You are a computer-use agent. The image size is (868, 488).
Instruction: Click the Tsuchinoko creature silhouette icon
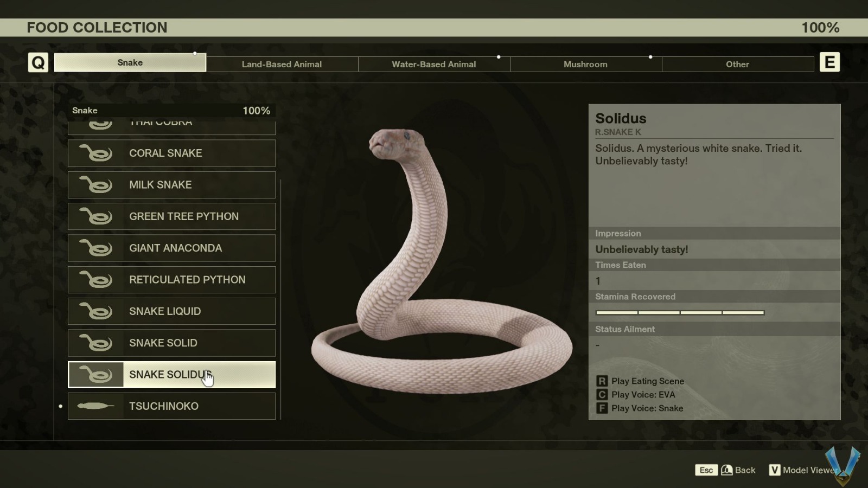click(95, 406)
